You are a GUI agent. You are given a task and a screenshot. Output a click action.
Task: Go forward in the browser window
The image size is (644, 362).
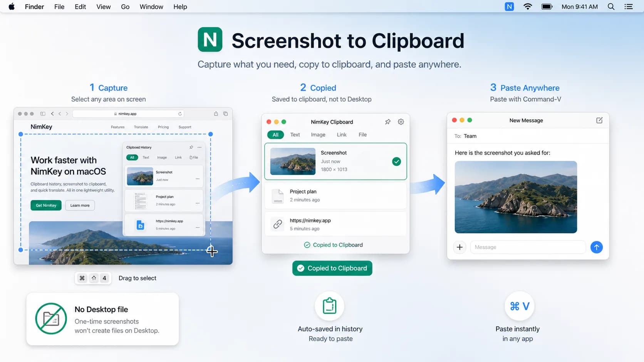pyautogui.click(x=67, y=114)
